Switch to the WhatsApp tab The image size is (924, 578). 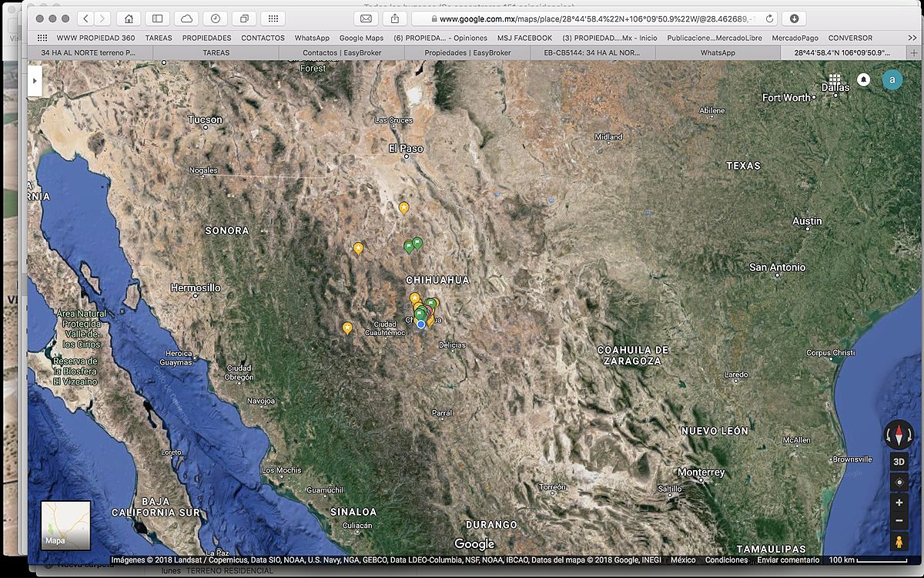717,53
